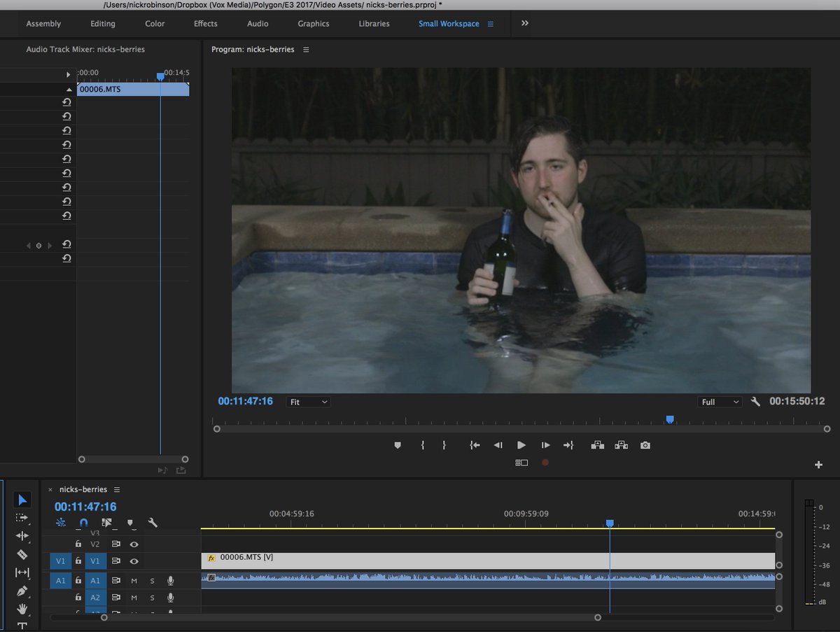
Task: Mute the A1 audio track
Action: tap(134, 580)
